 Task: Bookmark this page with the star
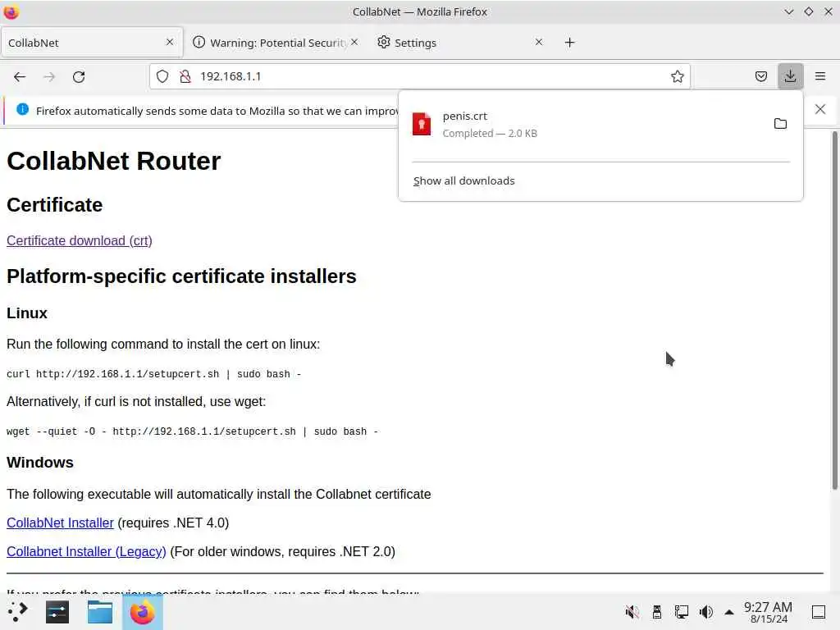click(x=677, y=76)
